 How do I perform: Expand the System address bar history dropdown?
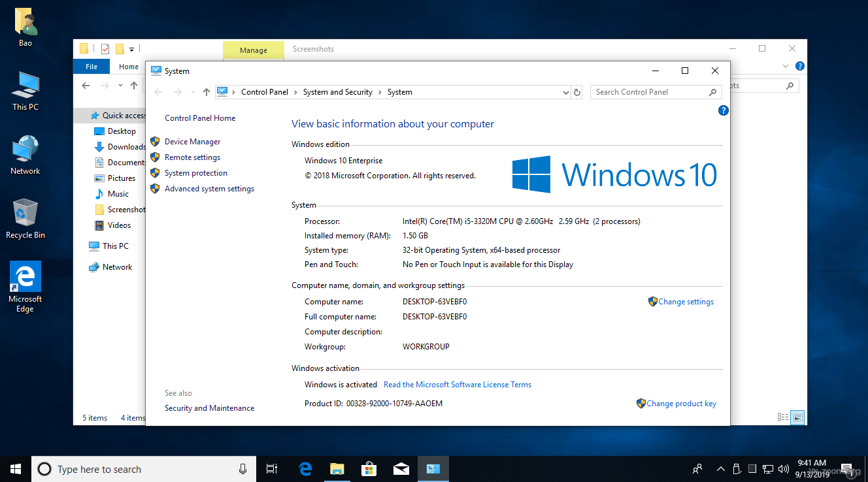(x=566, y=92)
